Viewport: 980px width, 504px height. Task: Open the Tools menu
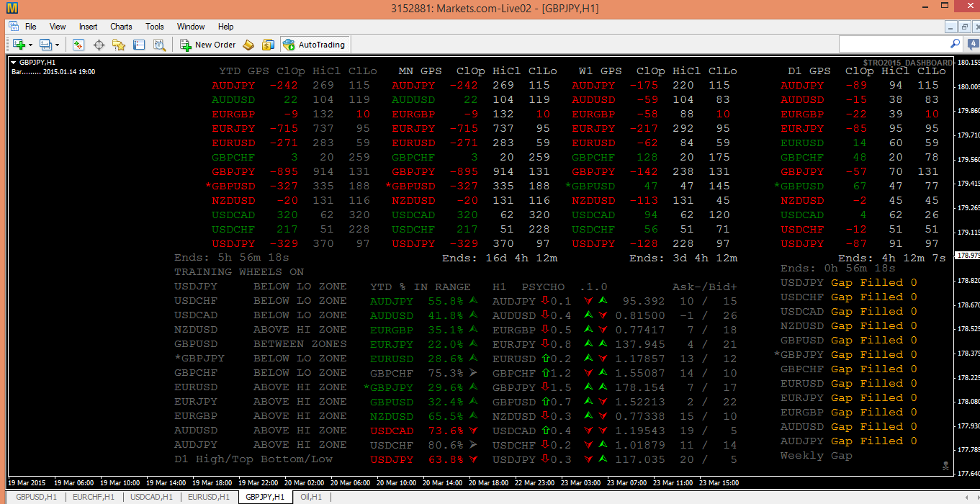click(x=154, y=27)
